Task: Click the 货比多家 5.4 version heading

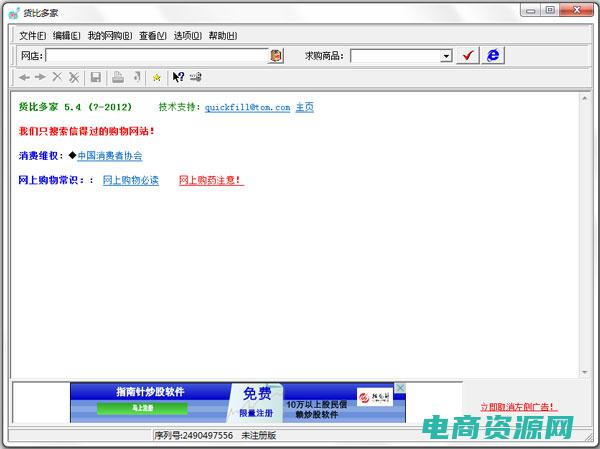Action: click(x=75, y=107)
